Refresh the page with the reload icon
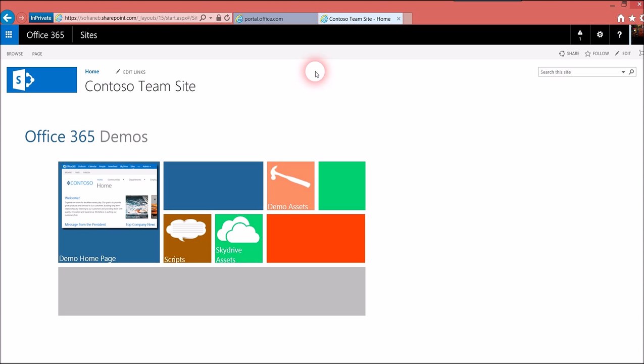The width and height of the screenshot is (644, 364). point(227,18)
